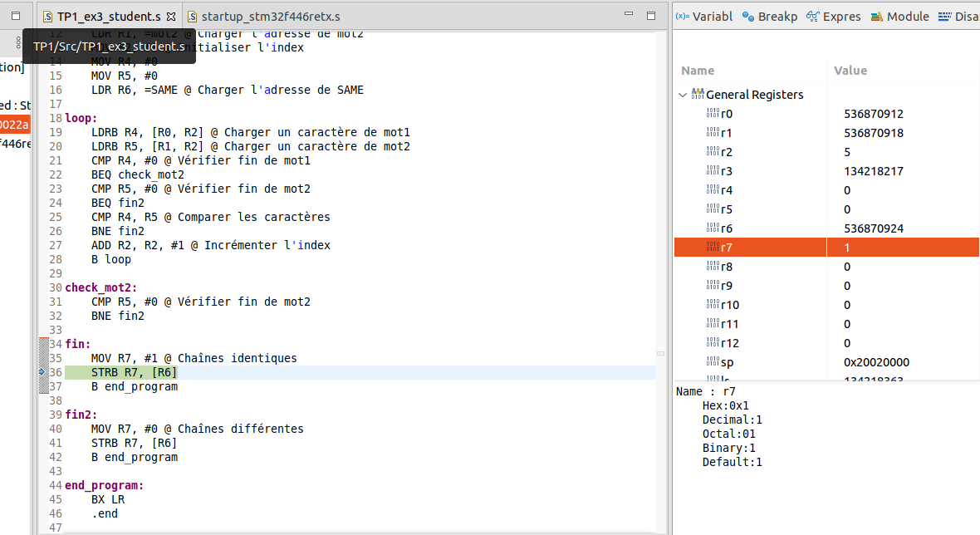This screenshot has height=535, width=980.
Task: Open the Disassembly view icon
Action: point(944,17)
